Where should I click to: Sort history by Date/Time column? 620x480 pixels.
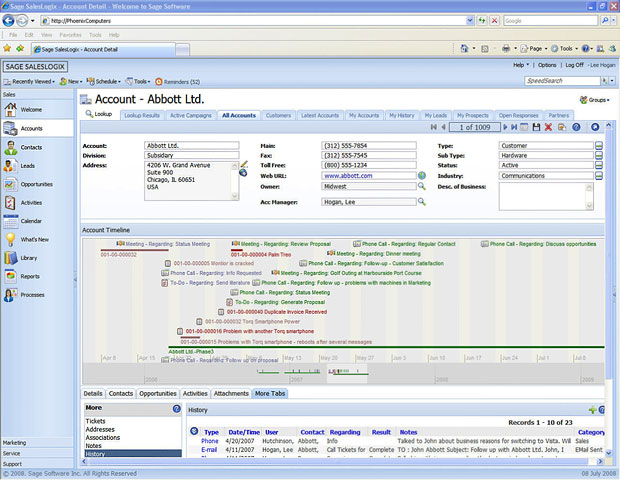click(244, 432)
